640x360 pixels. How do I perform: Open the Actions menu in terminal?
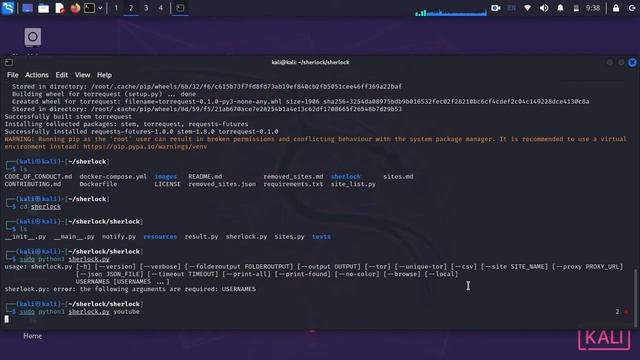(37, 75)
